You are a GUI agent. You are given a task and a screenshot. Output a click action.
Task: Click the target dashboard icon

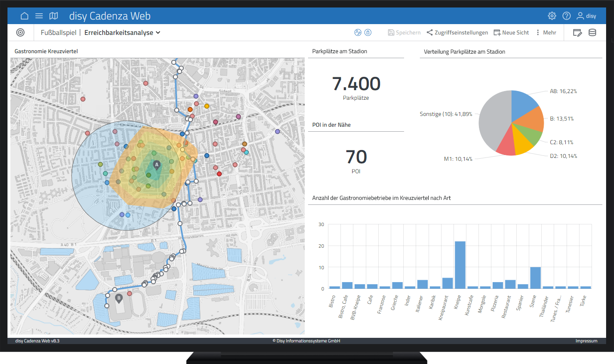(20, 32)
